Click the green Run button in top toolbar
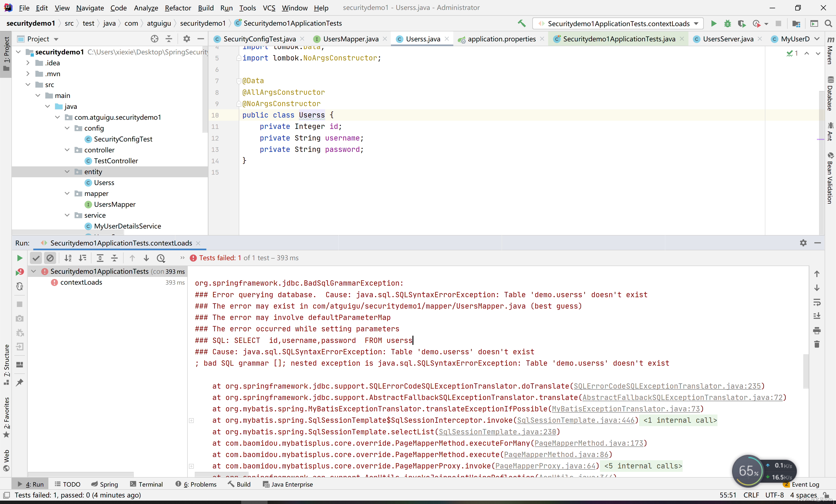This screenshot has width=836, height=504. point(714,23)
